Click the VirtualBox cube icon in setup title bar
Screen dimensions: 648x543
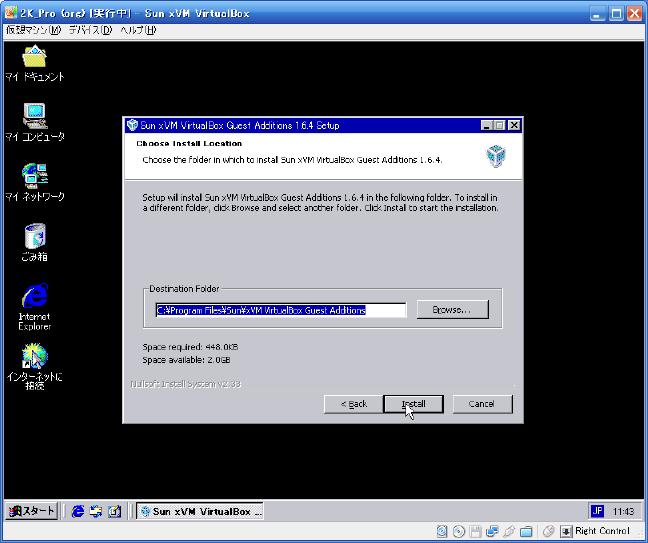[x=132, y=125]
